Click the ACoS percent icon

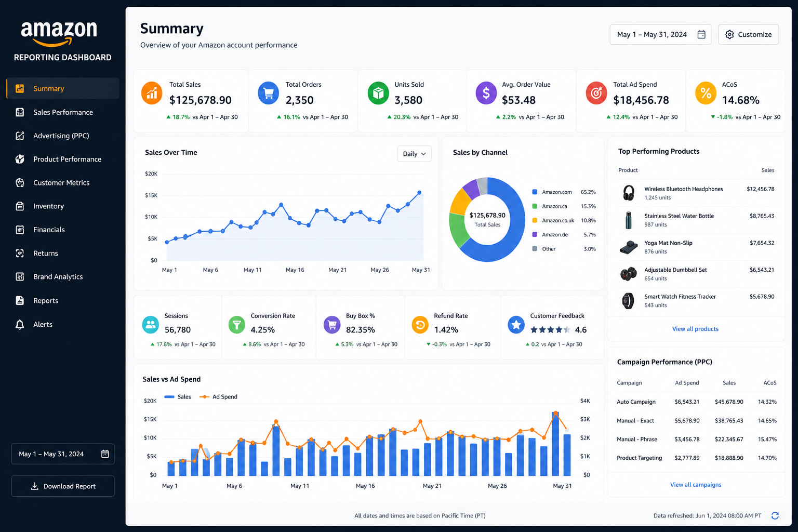[706, 93]
